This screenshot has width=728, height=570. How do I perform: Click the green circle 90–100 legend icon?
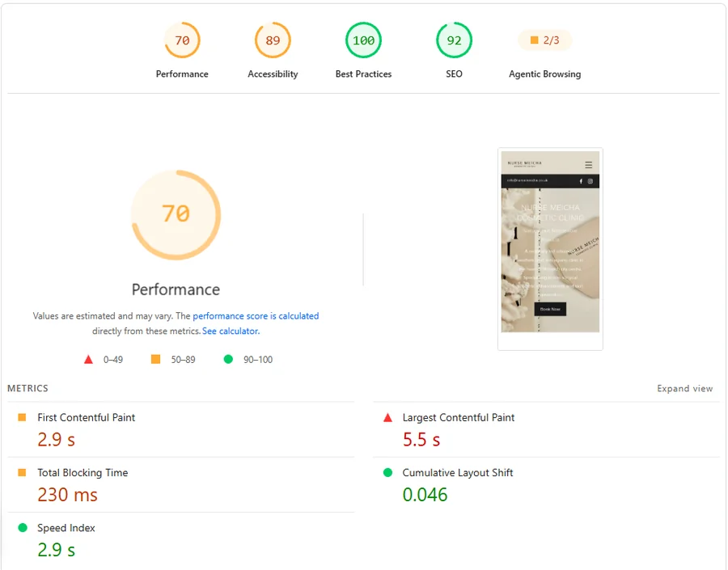tap(228, 359)
